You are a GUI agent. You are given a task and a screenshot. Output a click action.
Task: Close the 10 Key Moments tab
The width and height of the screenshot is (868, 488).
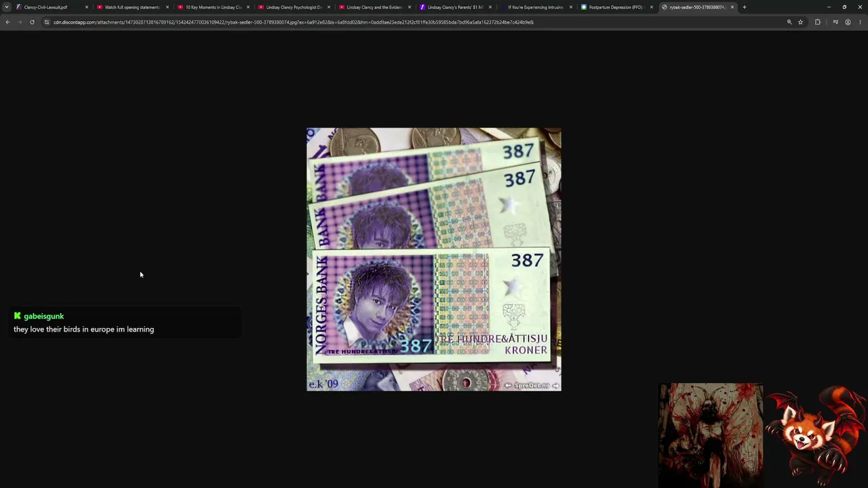(x=248, y=7)
